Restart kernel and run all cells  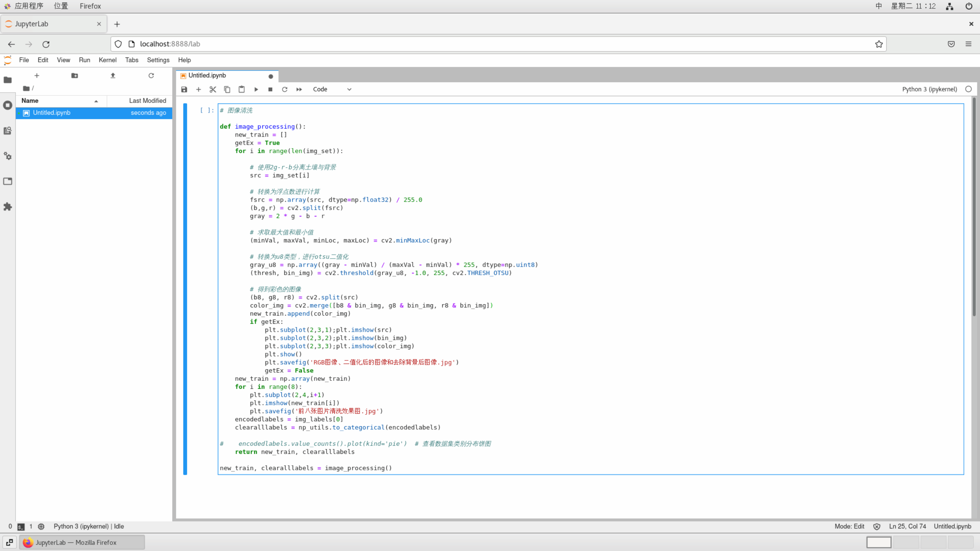(x=299, y=89)
